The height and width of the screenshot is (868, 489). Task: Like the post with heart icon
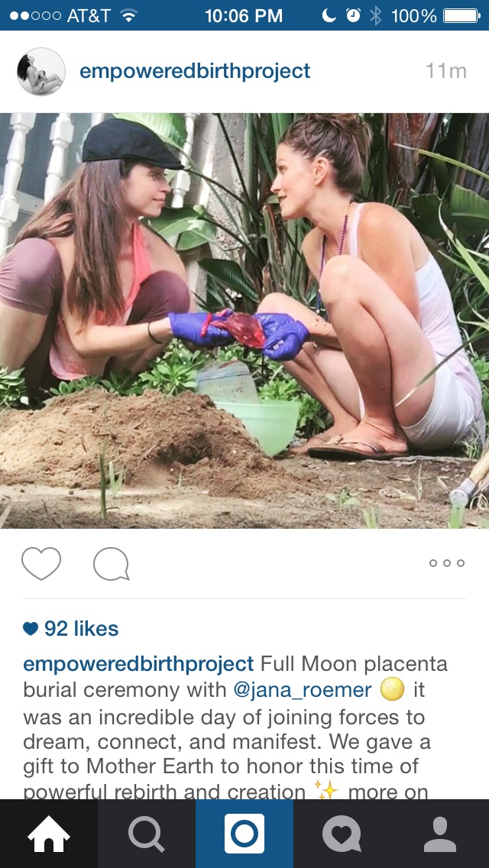click(41, 564)
